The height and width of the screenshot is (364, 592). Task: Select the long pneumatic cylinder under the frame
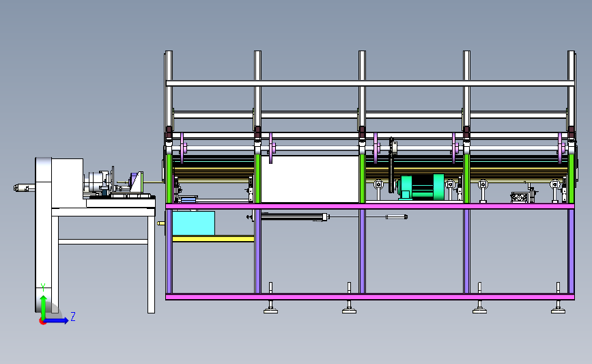tap(294, 216)
